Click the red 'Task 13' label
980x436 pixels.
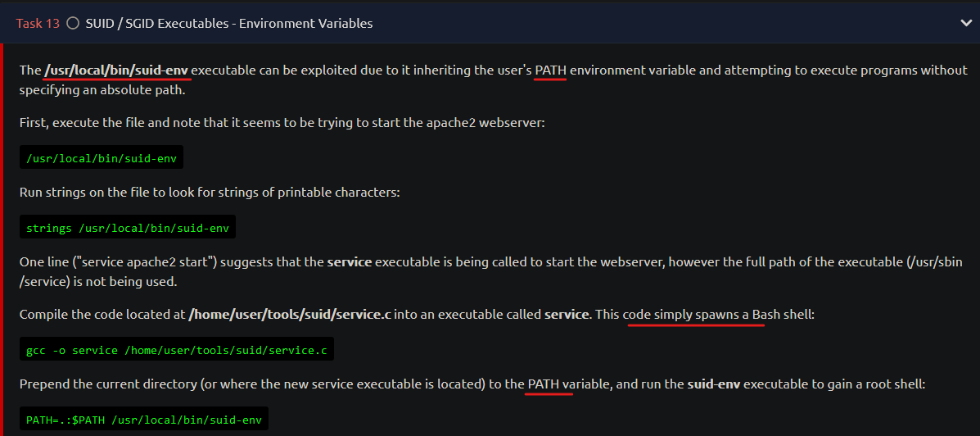click(38, 23)
